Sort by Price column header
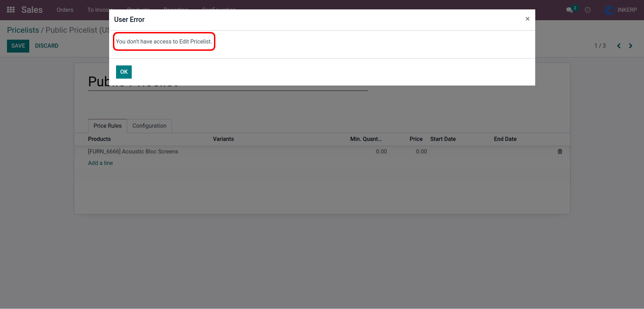Image resolution: width=644 pixels, height=309 pixels. tap(416, 139)
